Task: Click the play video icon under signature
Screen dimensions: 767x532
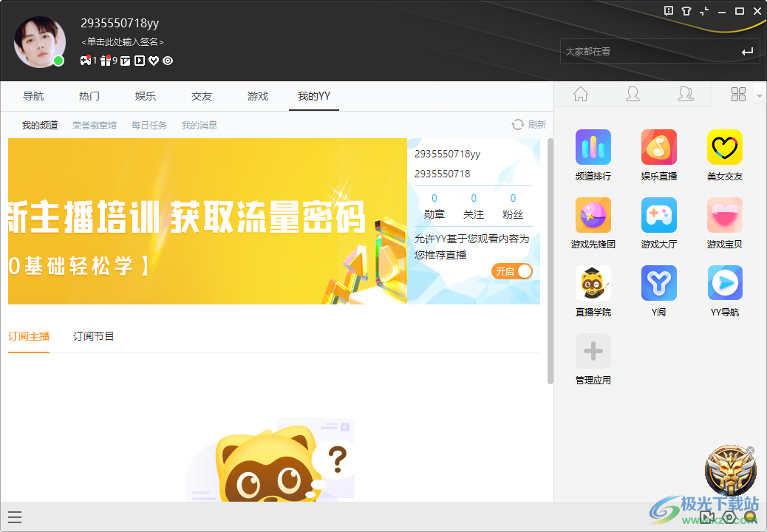Action: [x=140, y=61]
